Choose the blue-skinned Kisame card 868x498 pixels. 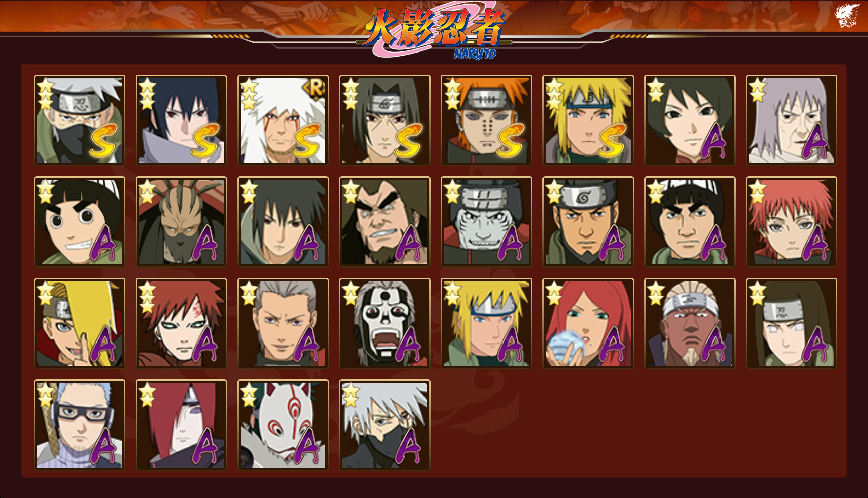[486, 222]
